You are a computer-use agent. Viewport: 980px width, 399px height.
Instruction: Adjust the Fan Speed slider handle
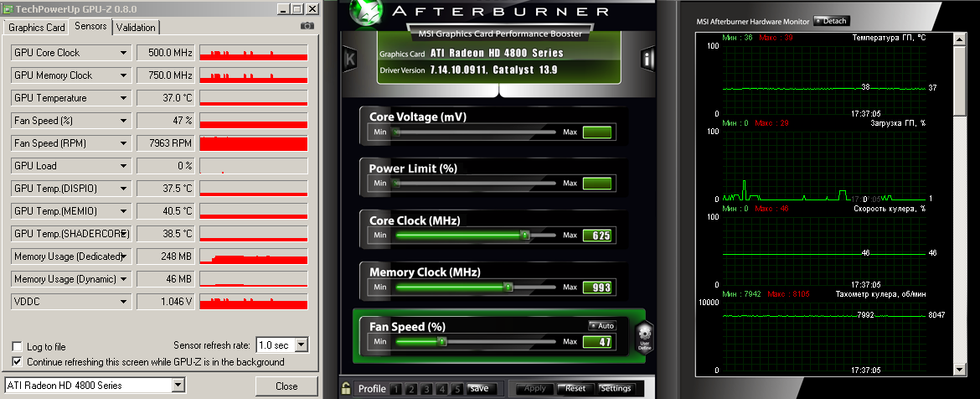click(441, 341)
